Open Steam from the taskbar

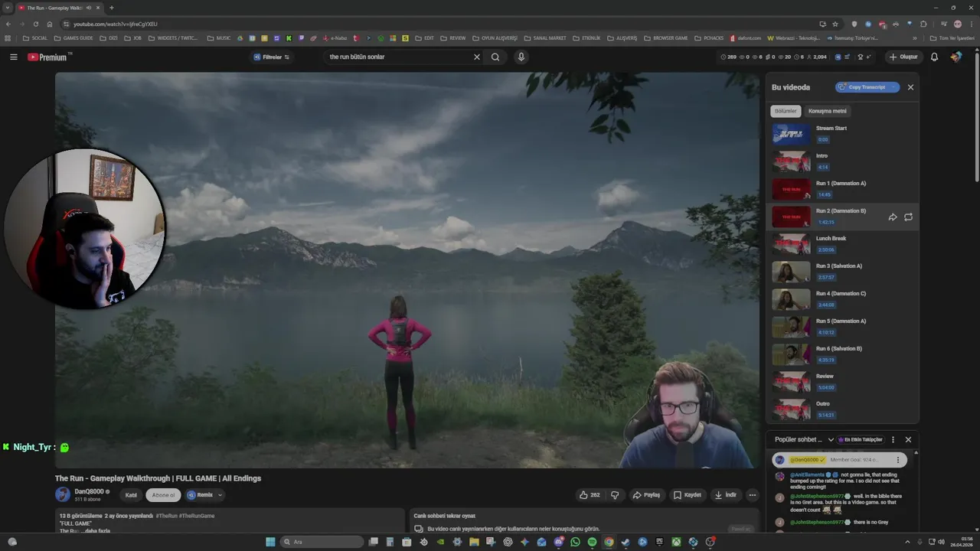point(626,542)
